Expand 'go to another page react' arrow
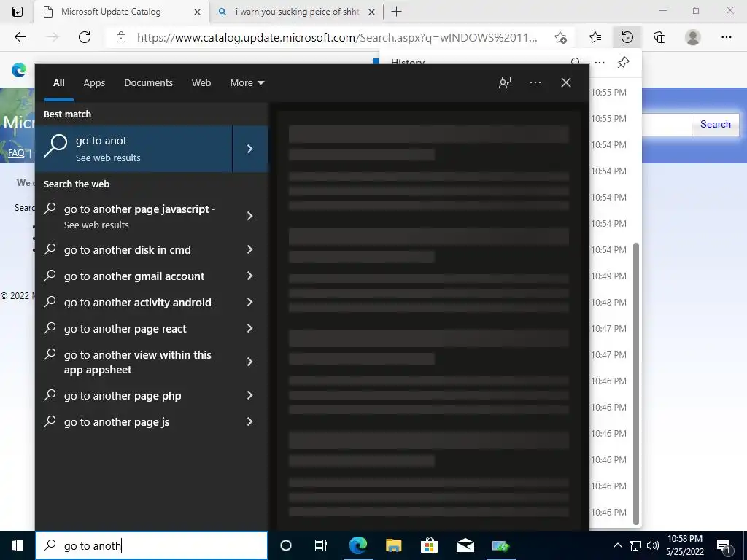The height and width of the screenshot is (560, 747). click(250, 328)
